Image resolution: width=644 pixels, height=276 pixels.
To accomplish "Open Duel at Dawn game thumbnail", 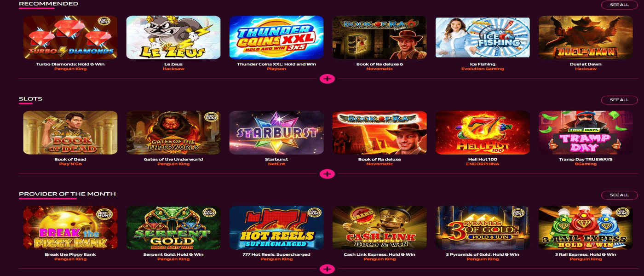I will click(x=586, y=37).
